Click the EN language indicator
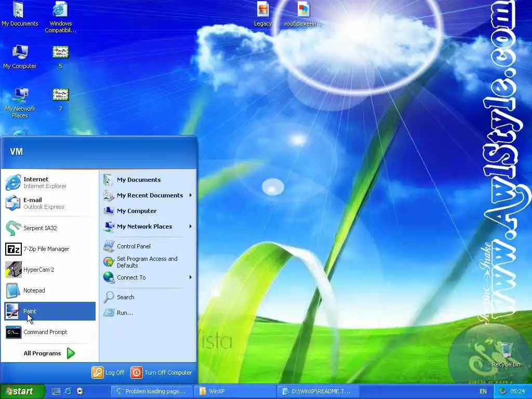This screenshot has height=399, width=532. [x=483, y=391]
